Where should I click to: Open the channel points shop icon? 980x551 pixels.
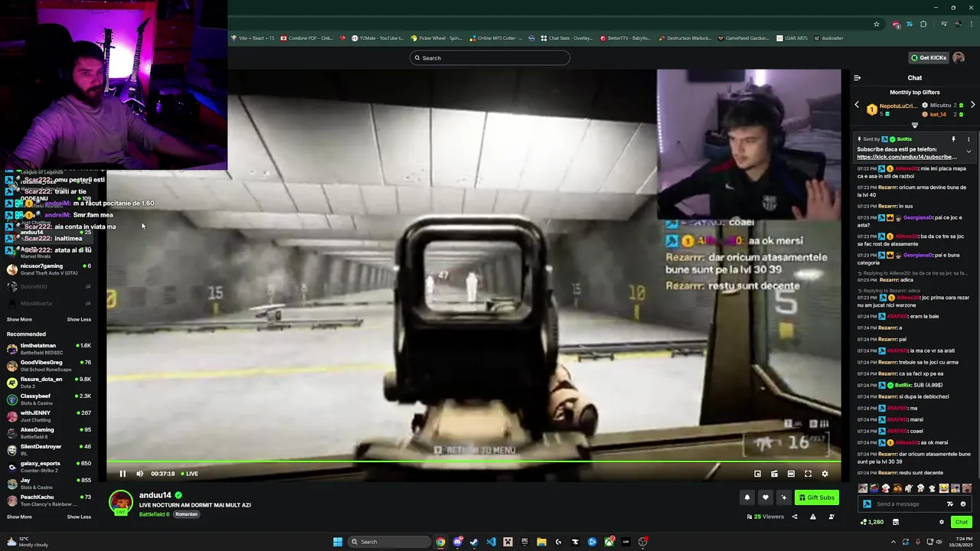click(895, 522)
